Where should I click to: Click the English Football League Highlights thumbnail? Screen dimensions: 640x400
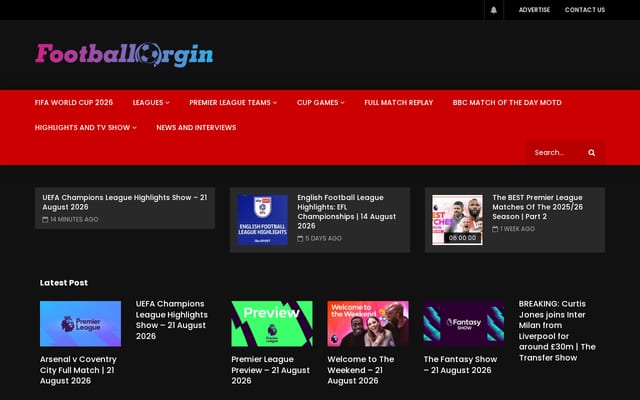tap(263, 220)
